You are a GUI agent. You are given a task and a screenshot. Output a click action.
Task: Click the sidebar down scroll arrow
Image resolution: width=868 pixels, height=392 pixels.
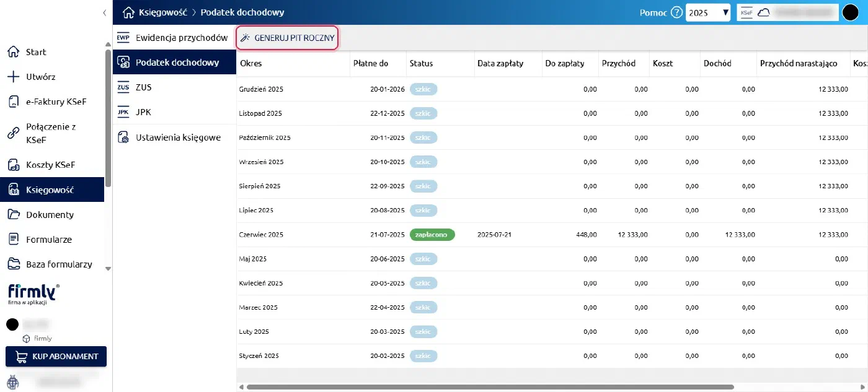click(108, 269)
